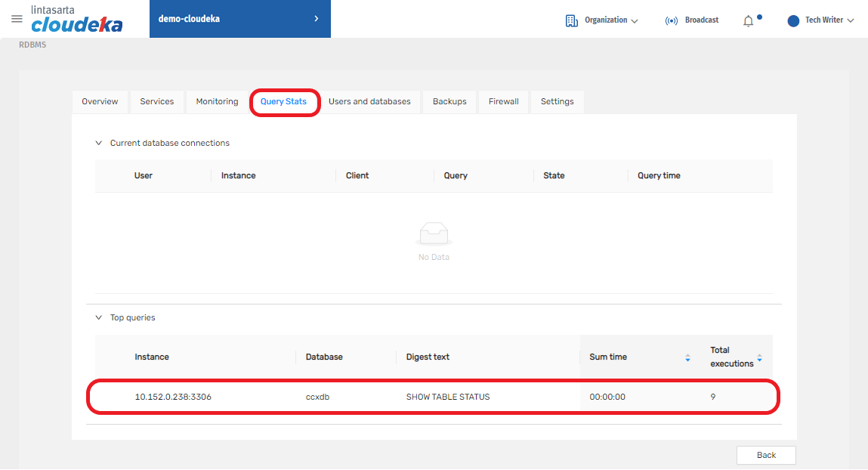Screen dimensions: 868x470
Task: Click the Organization building icon
Action: pyautogui.click(x=571, y=20)
